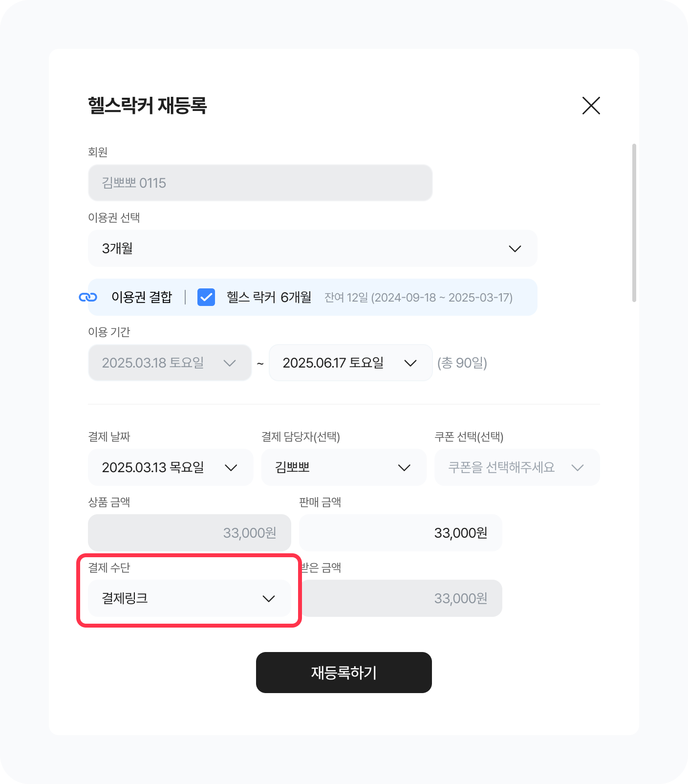Open the 쿠폰 선택 dropdown
This screenshot has height=784, width=688.
(508, 467)
